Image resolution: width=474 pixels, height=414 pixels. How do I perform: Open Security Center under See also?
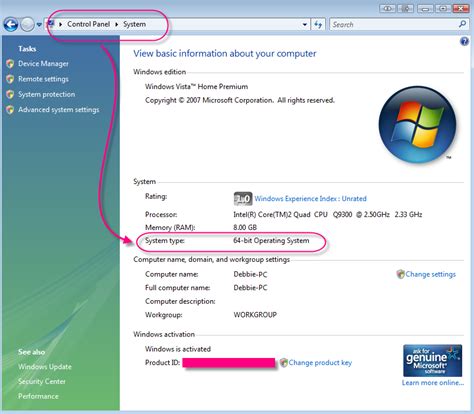pos(42,381)
